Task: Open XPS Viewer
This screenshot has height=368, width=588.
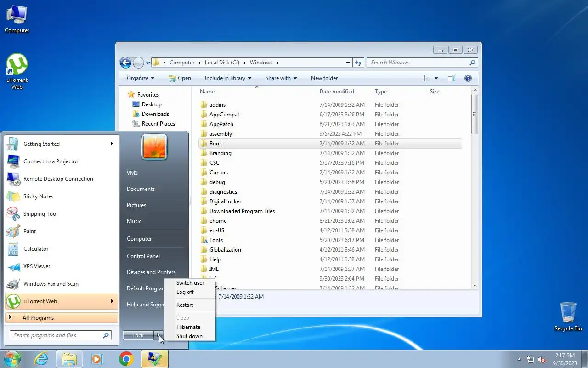Action: tap(61, 266)
